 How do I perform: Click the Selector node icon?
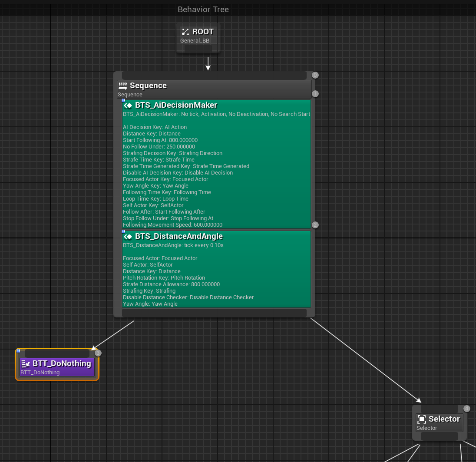point(422,419)
